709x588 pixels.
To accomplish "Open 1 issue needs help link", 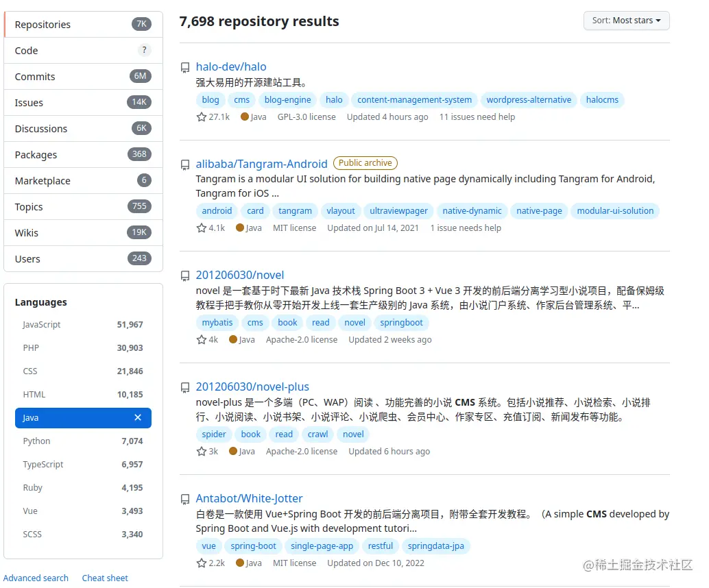I will [466, 228].
